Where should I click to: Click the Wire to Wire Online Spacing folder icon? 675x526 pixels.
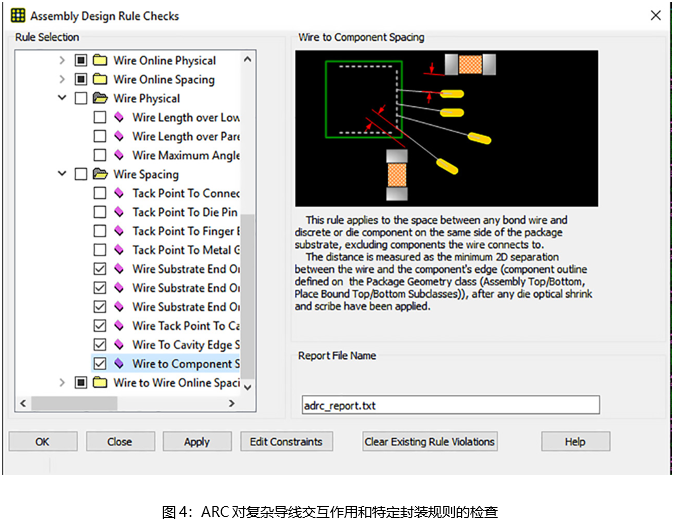[100, 382]
